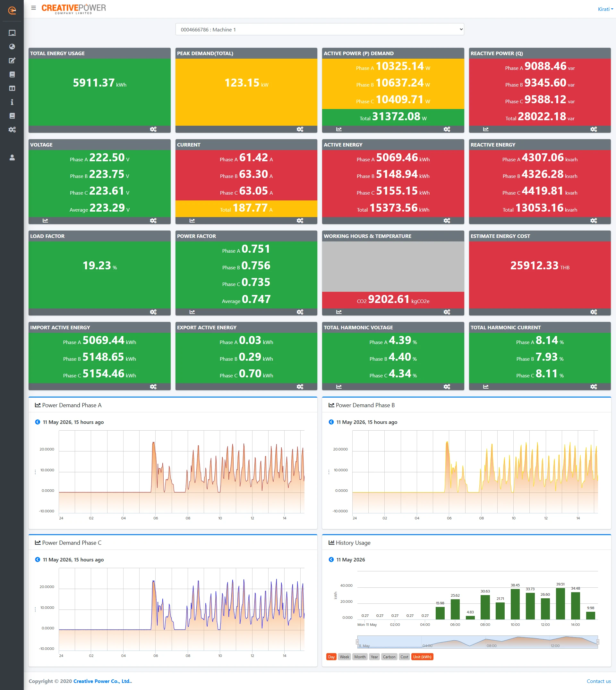Open the edit pencil sidebar icon
Viewport: 616px width, 690px height.
coord(12,61)
